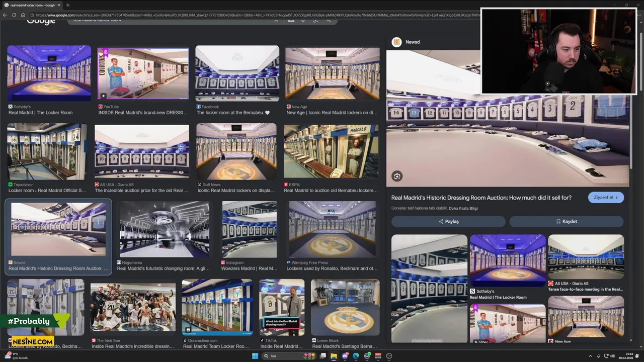Expand hidden system tray icons chevron
The height and width of the screenshot is (362, 644).
[590, 356]
